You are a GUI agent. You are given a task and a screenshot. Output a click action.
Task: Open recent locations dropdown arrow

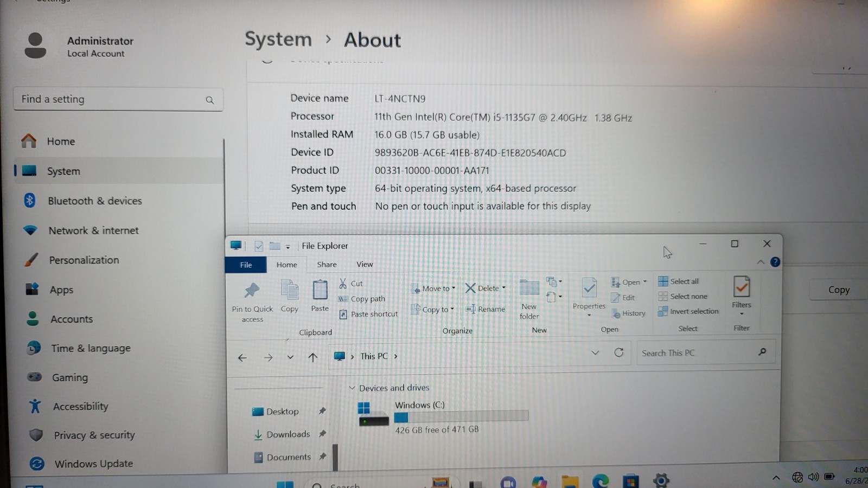pos(290,357)
